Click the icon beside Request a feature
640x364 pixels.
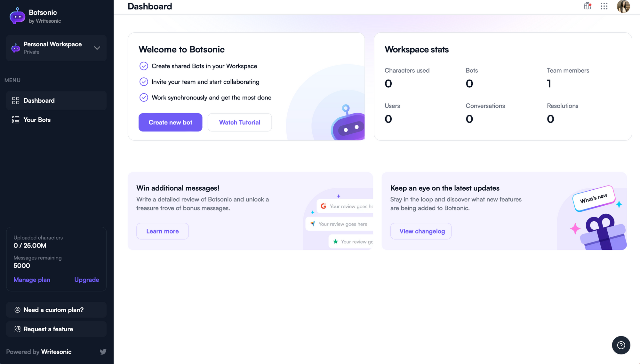pyautogui.click(x=17, y=329)
